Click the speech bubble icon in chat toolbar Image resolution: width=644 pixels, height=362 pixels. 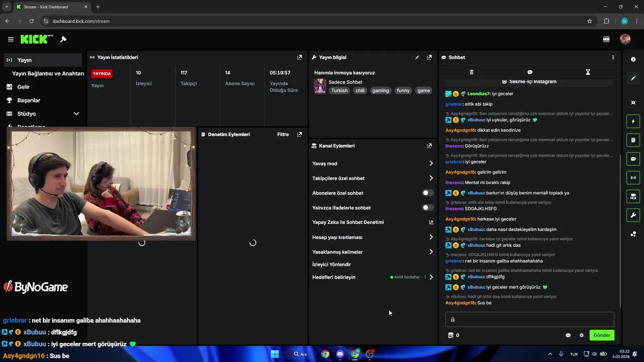tap(530, 72)
